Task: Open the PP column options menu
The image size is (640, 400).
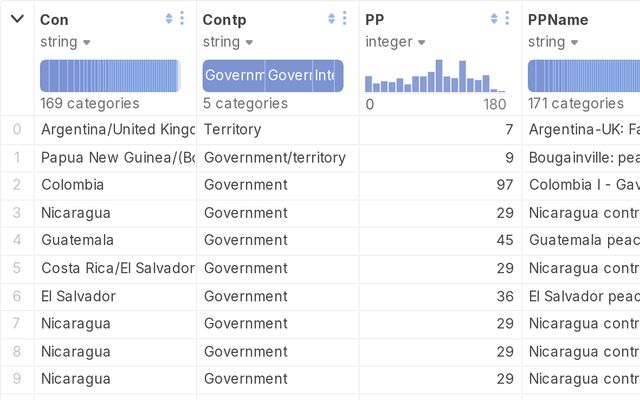Action: click(507, 19)
